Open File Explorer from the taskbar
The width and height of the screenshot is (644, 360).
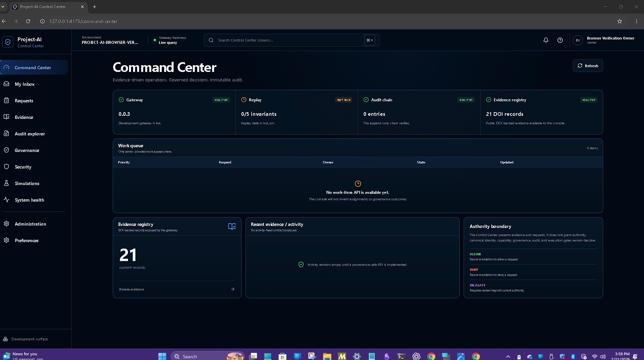pyautogui.click(x=327, y=356)
